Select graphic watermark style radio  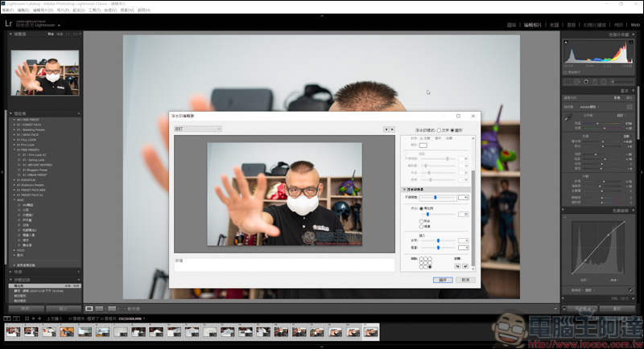452,130
